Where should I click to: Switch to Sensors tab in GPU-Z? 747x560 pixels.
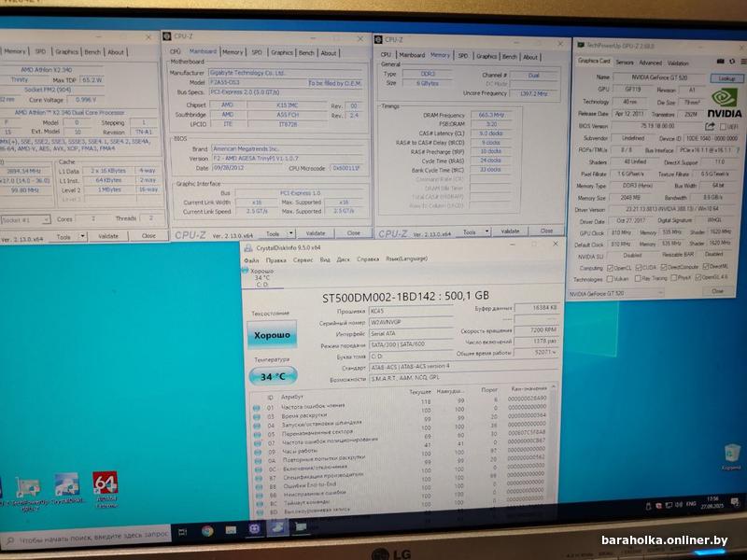coord(625,63)
